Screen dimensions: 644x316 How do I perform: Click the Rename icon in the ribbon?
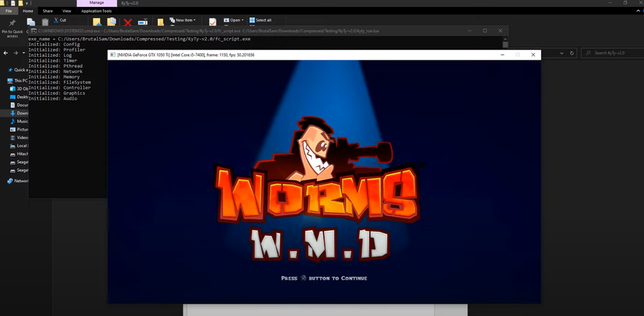click(x=142, y=22)
